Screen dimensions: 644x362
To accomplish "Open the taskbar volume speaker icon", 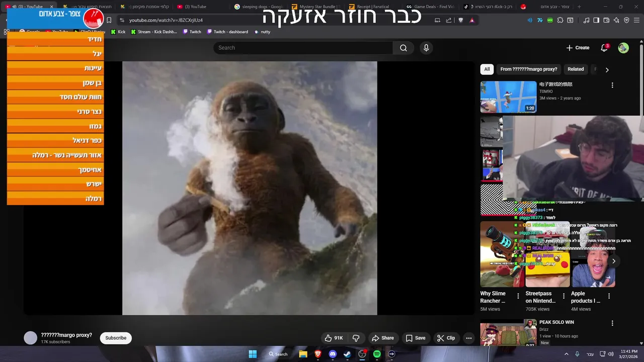I will coord(611,354).
